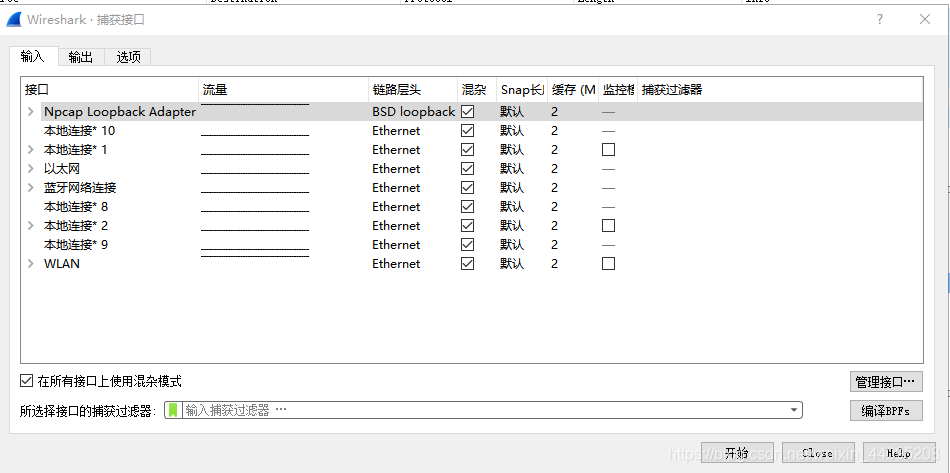
Task: Select the 本地连接* 9 interface name
Action: [76, 245]
